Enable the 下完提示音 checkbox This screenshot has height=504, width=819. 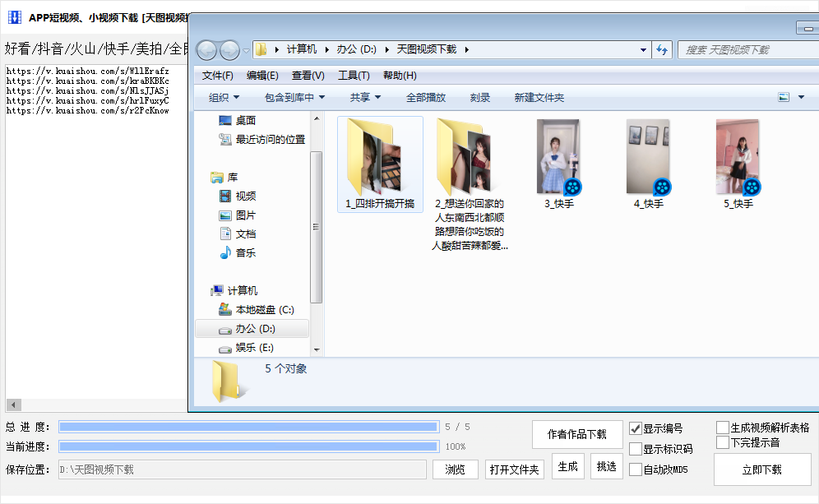coord(723,442)
